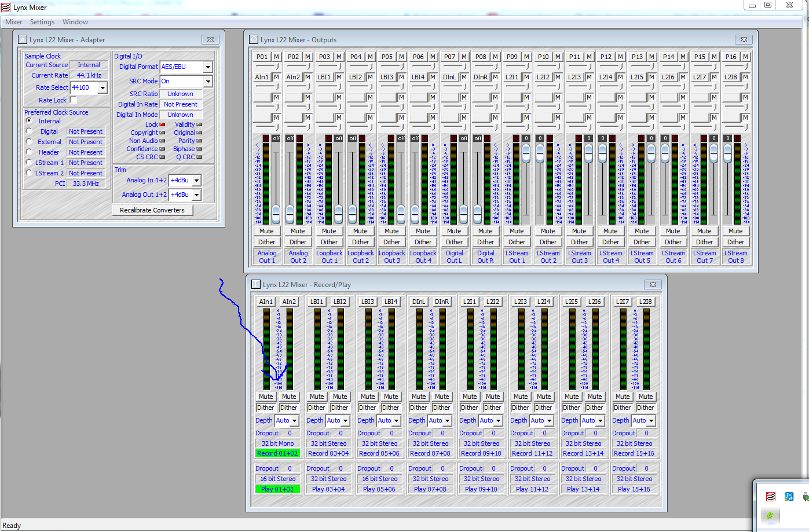Click the USB safely remove tray icon

click(806, 497)
